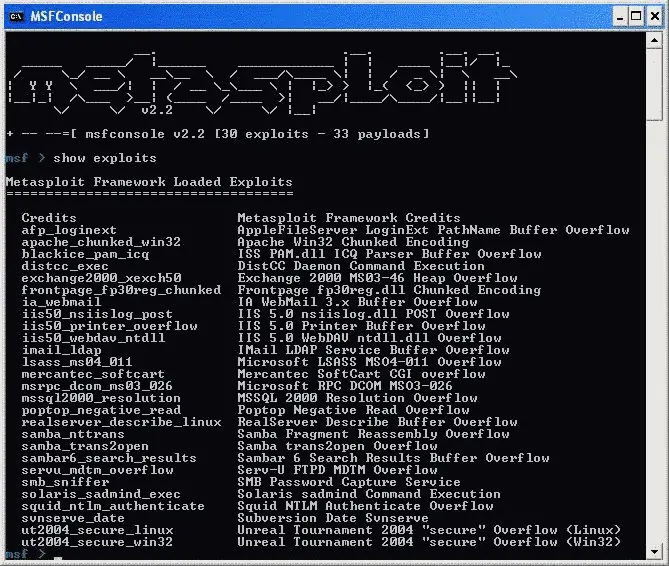Select the 'mssql2000_resolution' entry

coord(101,398)
